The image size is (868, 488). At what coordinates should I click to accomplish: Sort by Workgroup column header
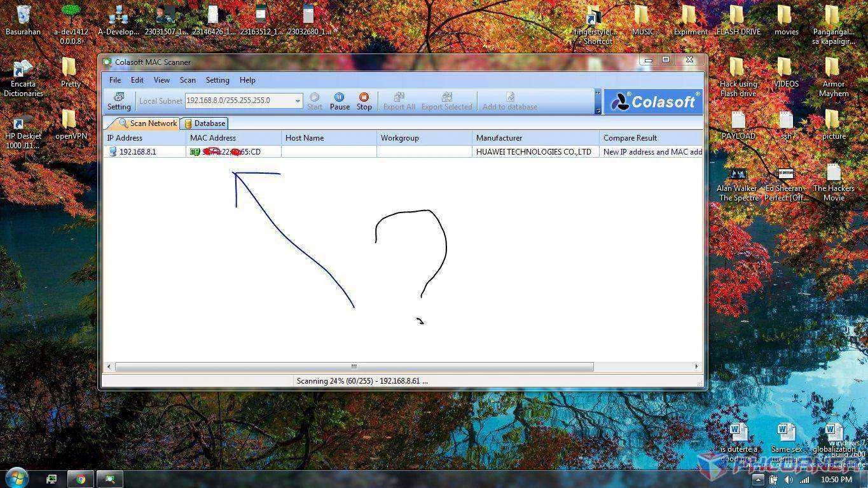click(x=424, y=137)
